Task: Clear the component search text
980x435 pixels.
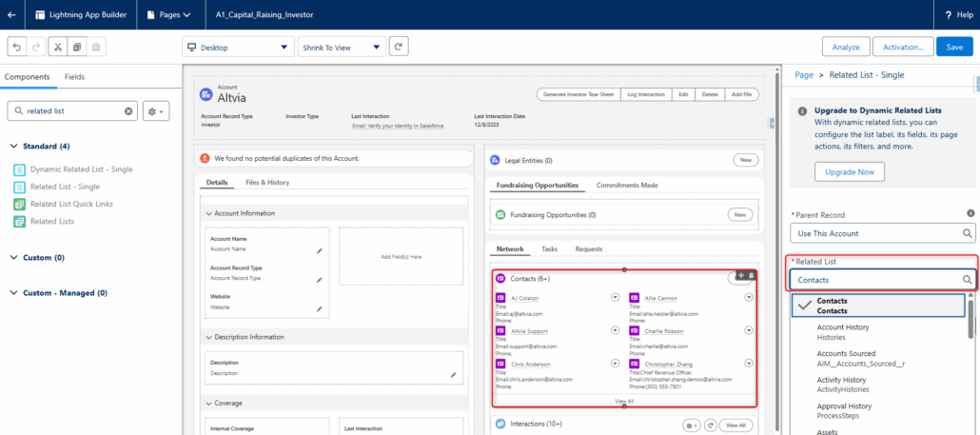Action: (x=128, y=111)
